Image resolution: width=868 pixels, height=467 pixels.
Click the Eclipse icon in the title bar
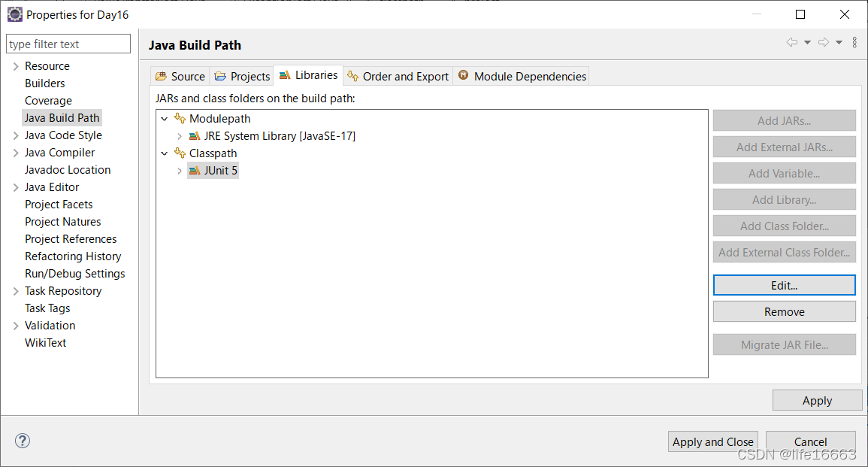tap(14, 14)
